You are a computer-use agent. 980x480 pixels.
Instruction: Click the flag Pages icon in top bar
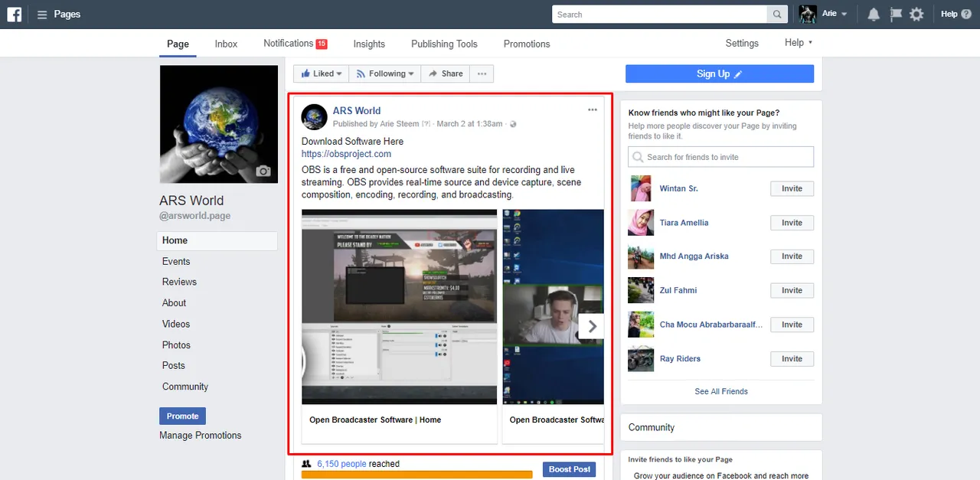(x=895, y=15)
